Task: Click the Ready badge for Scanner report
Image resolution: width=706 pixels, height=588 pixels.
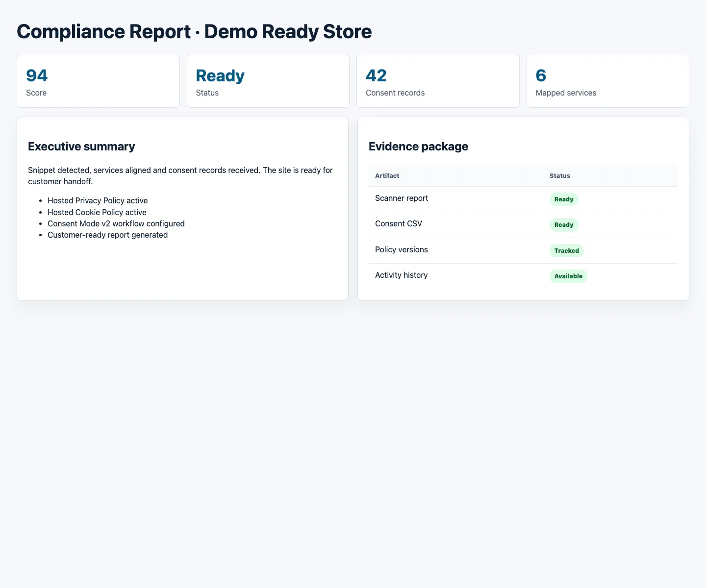Action: 564,199
